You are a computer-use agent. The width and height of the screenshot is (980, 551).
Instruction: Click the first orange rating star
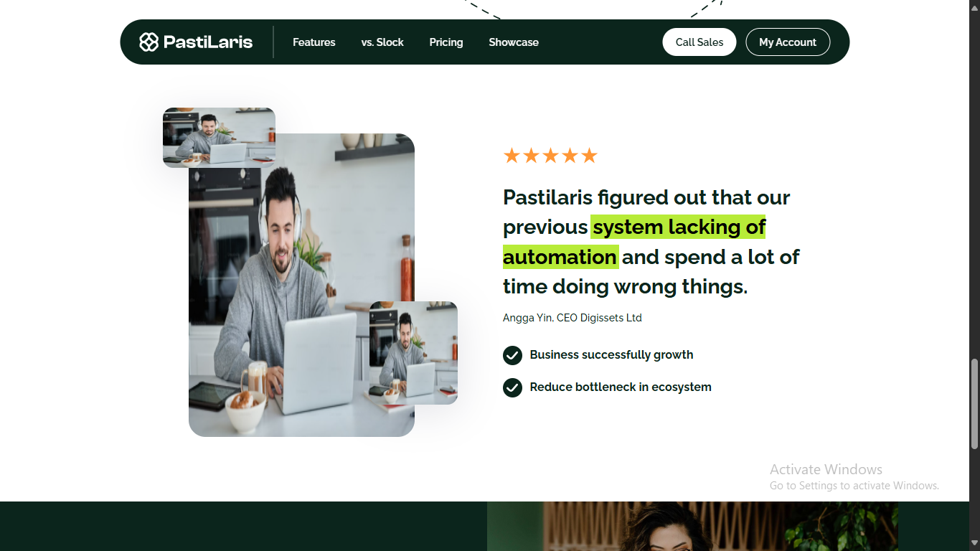tap(512, 156)
